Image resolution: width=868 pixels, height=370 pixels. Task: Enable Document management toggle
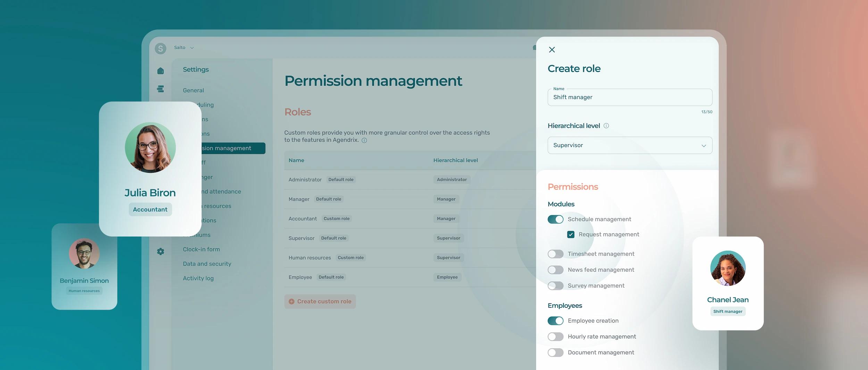(556, 353)
